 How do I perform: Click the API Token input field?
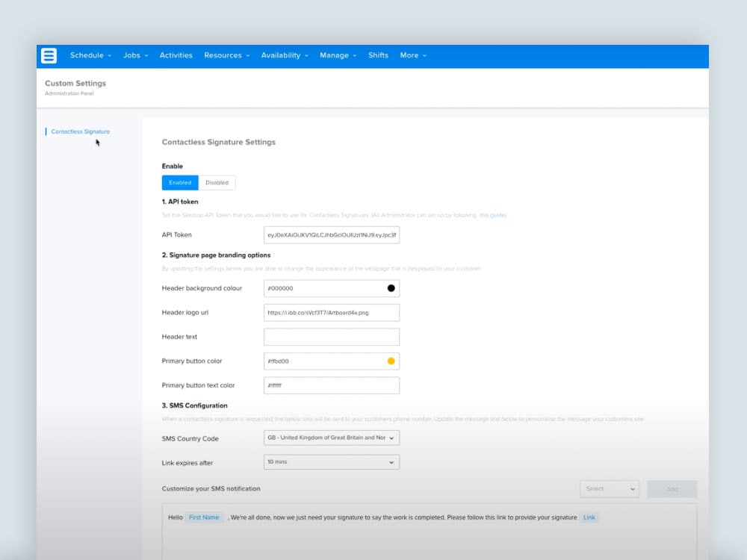(x=332, y=234)
